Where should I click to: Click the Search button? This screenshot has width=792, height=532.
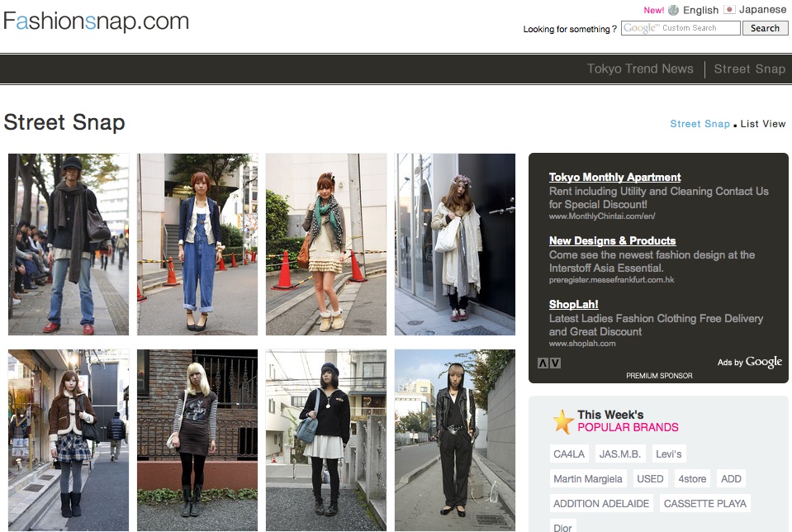coord(765,27)
